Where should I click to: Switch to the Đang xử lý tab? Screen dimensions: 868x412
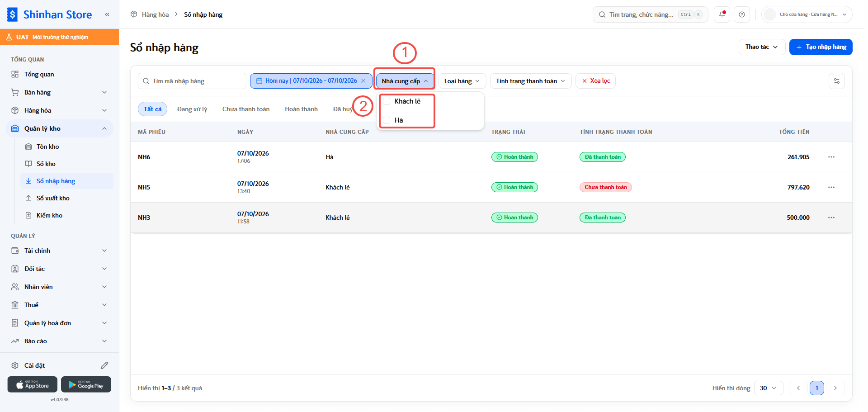(x=192, y=109)
